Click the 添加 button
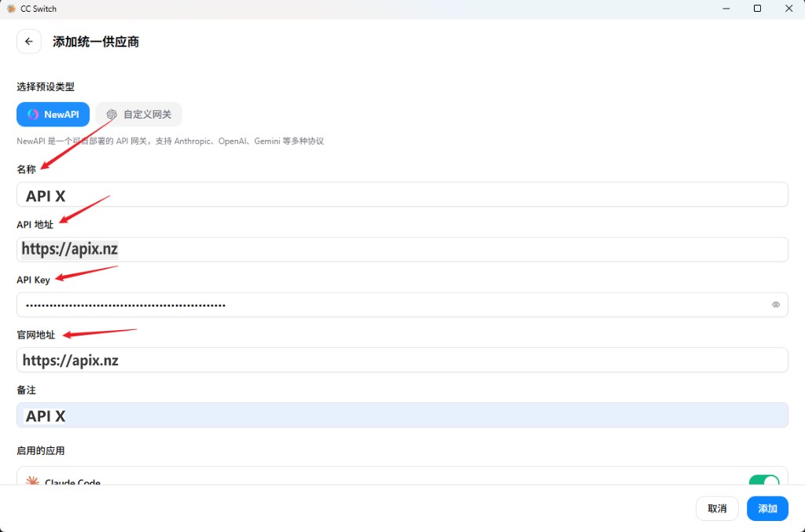 point(767,508)
